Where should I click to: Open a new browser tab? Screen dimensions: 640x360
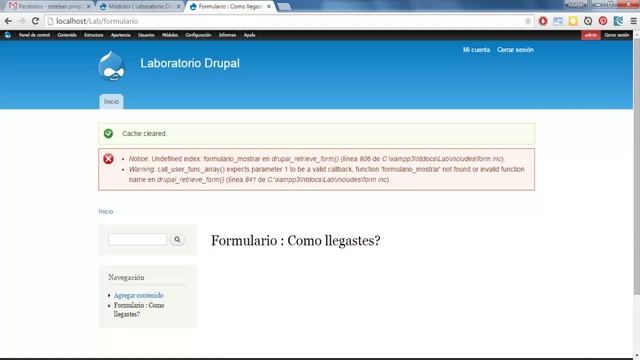coord(284,7)
